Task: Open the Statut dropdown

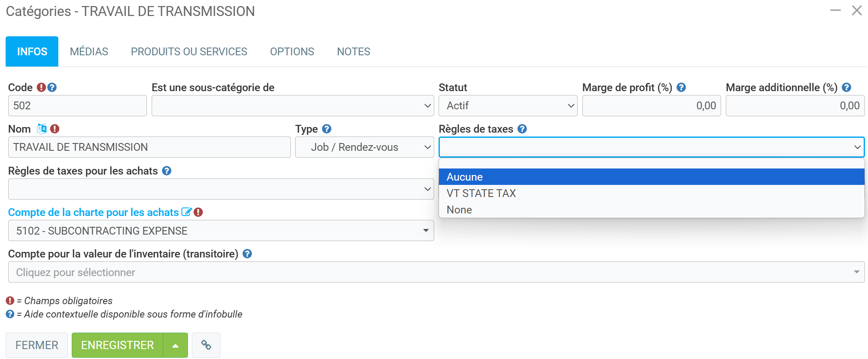Action: pos(508,106)
